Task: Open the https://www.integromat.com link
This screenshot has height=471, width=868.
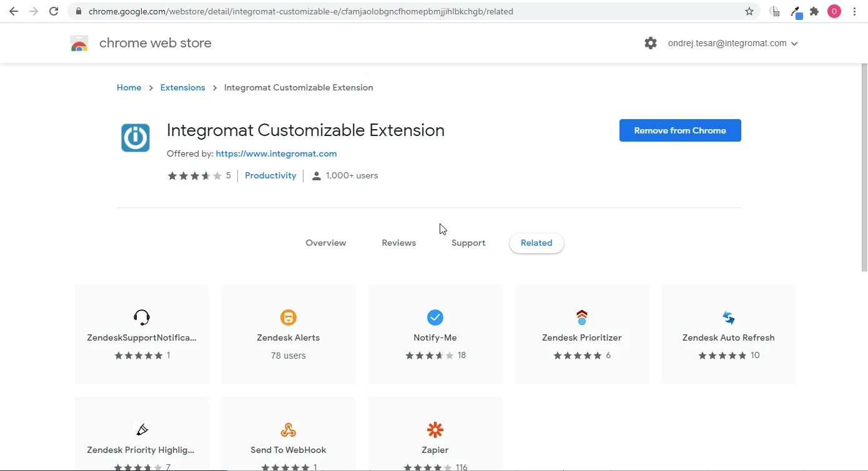Action: click(x=276, y=153)
